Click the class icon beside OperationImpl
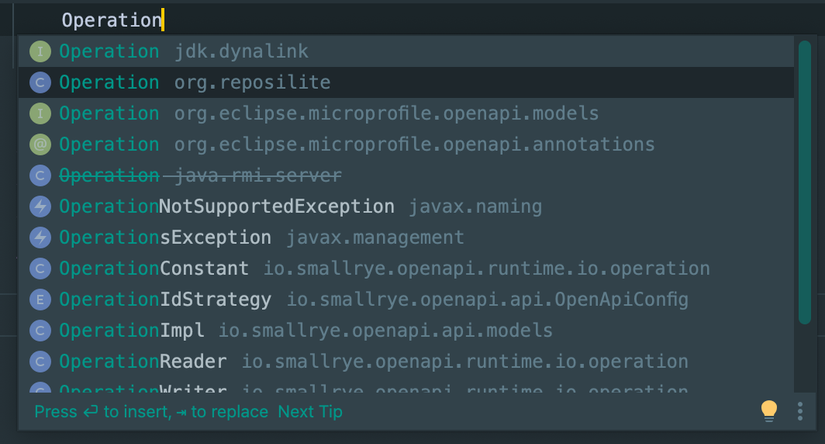The height and width of the screenshot is (444, 825). point(40,331)
